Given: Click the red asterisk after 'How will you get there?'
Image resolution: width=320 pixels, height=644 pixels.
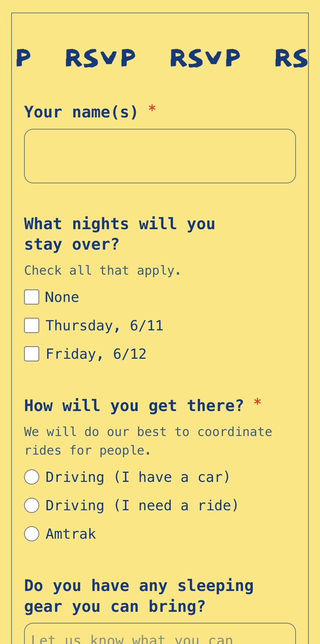Looking at the screenshot, I should point(258,403).
